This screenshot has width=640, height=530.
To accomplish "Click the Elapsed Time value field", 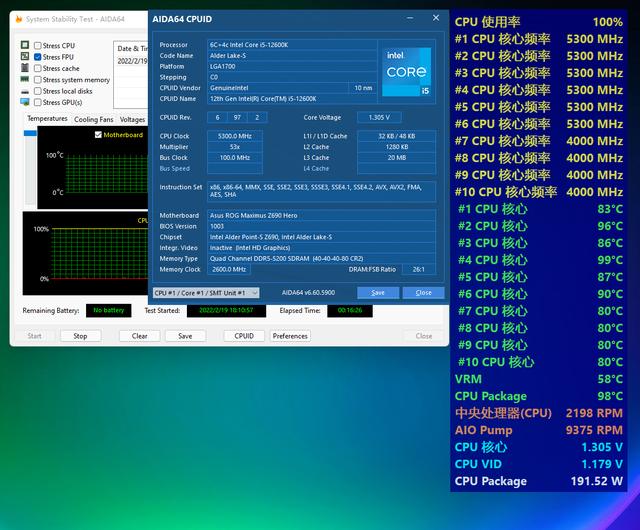I will pos(350,310).
